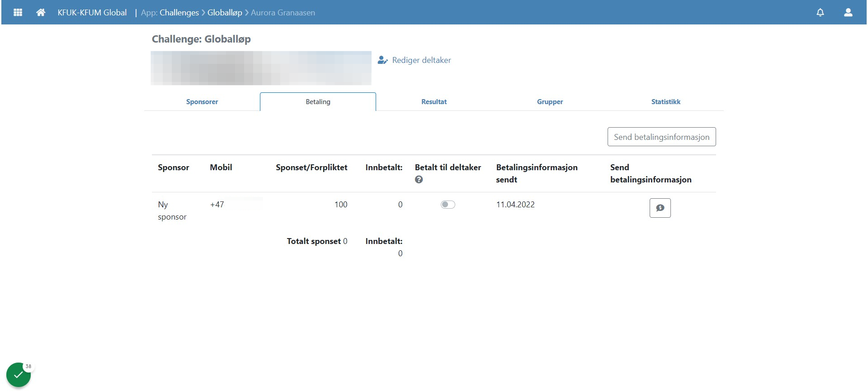Click the Mobil column header

[x=221, y=167]
